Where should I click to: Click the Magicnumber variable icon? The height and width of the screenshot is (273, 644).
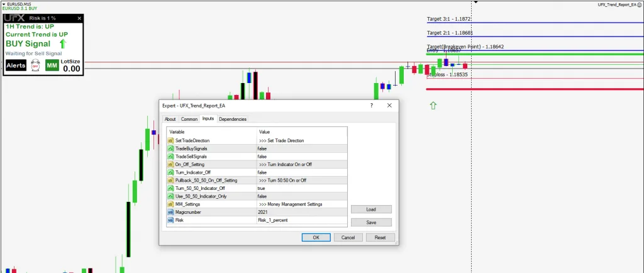tap(170, 212)
